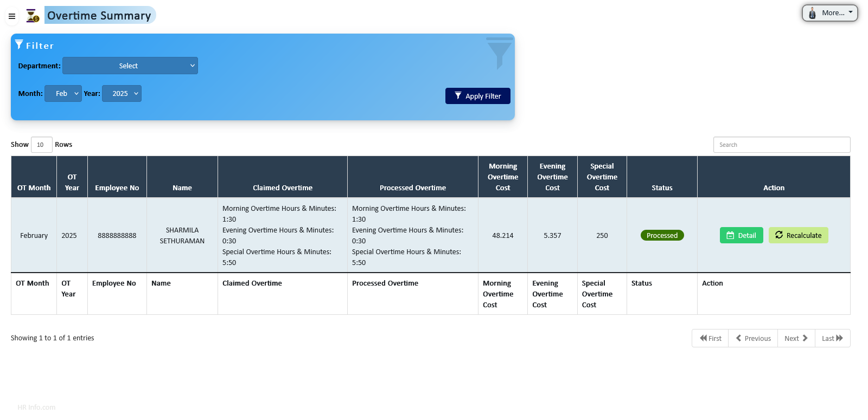Expand the Department select dropdown

coord(130,66)
